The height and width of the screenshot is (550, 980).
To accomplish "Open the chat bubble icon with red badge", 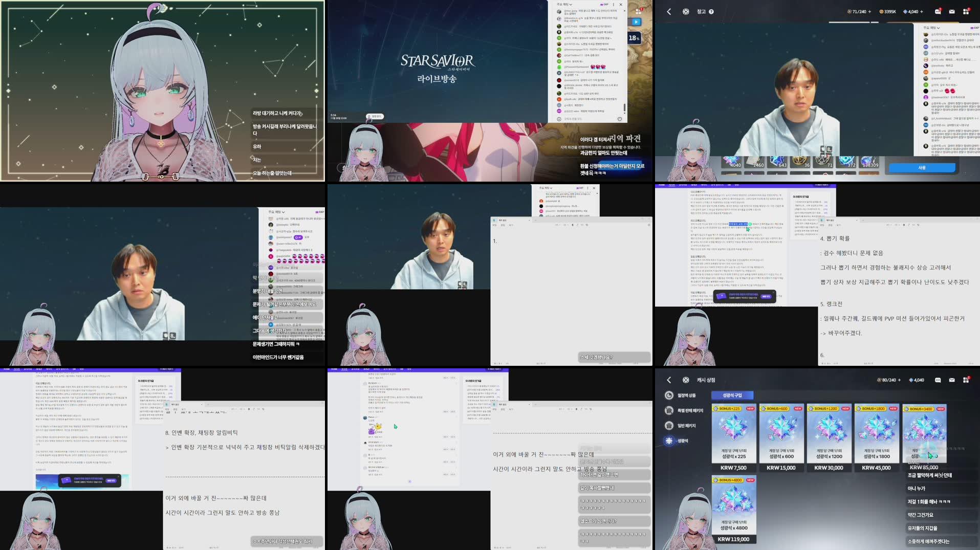I will 938,11.
